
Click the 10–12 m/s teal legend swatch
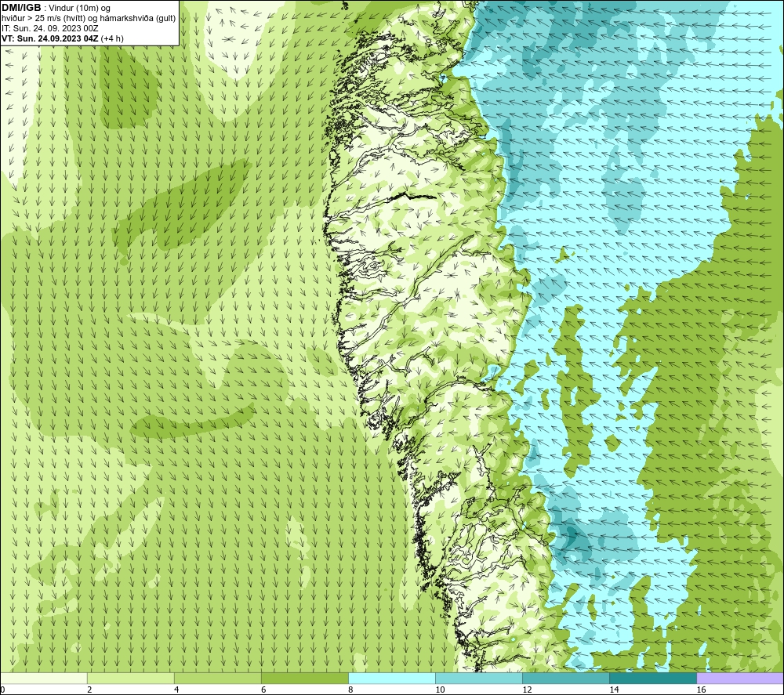[x=478, y=678]
